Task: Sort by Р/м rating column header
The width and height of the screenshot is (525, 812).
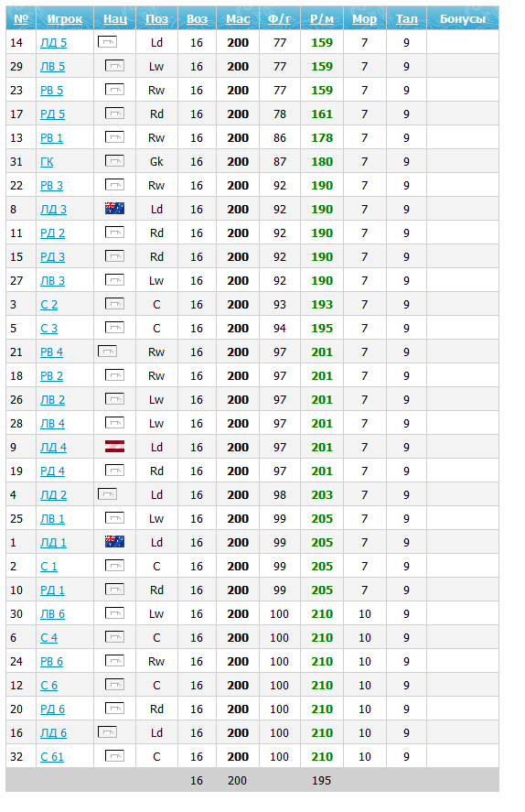Action: [322, 19]
